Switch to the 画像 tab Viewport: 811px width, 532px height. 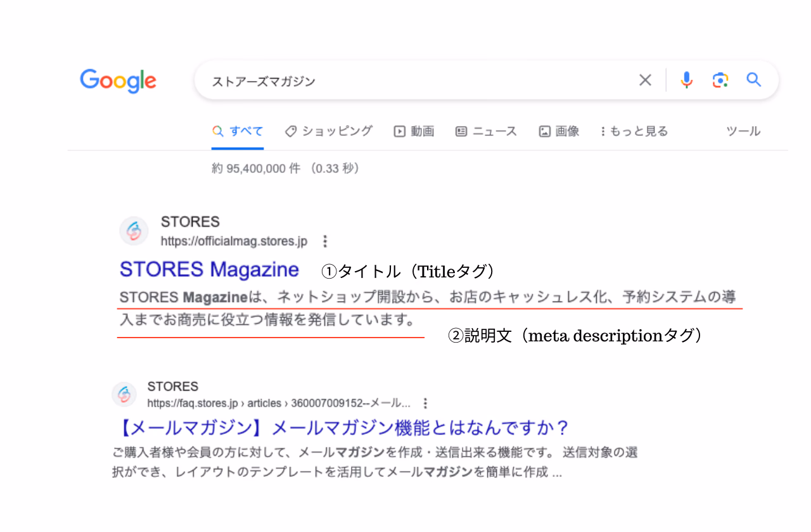[559, 132]
